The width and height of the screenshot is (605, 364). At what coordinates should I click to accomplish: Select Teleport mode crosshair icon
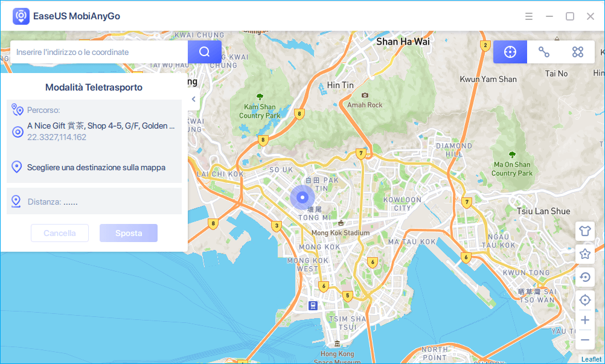(x=510, y=52)
